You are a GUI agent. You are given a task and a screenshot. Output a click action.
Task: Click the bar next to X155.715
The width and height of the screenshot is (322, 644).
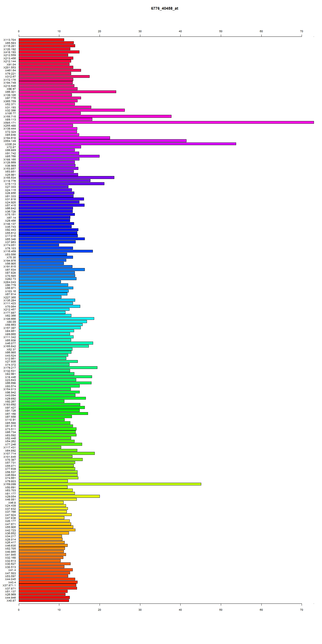click(95, 116)
